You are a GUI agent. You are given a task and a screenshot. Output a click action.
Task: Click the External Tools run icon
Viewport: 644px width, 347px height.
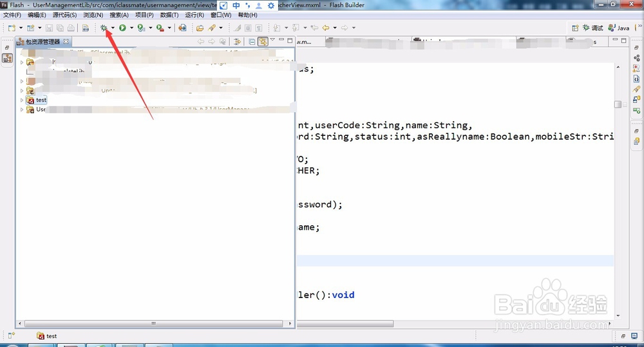(x=160, y=28)
